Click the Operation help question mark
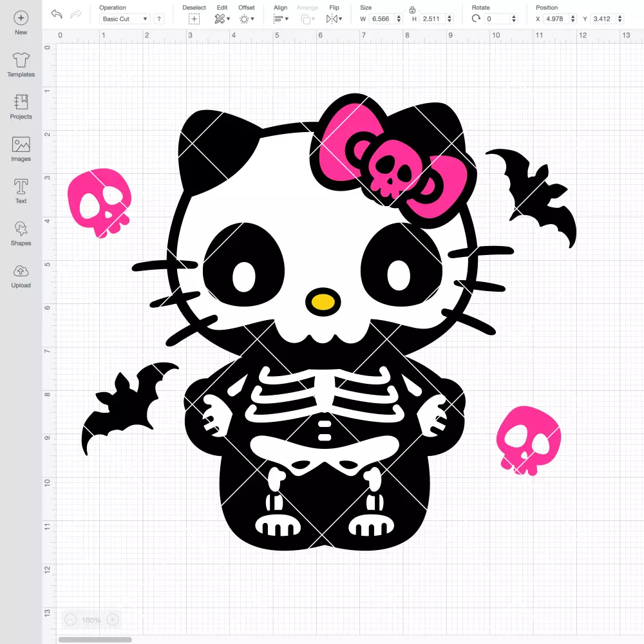The width and height of the screenshot is (644, 644). [159, 19]
